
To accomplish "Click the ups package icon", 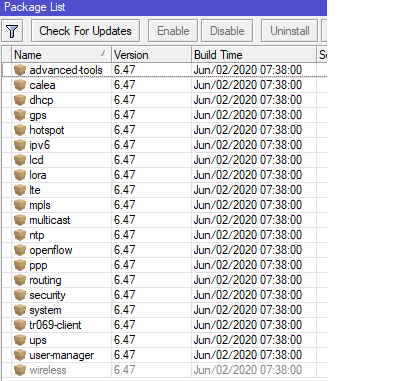I will [x=20, y=340].
